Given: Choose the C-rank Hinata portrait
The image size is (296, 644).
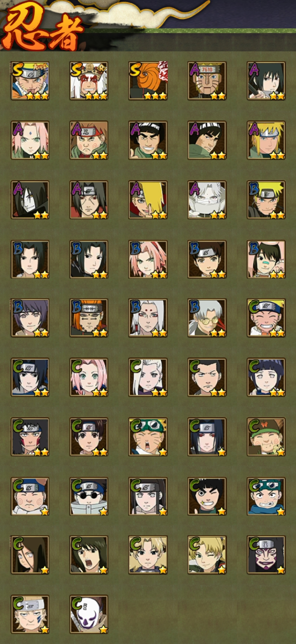Looking at the screenshot, I should tap(266, 377).
